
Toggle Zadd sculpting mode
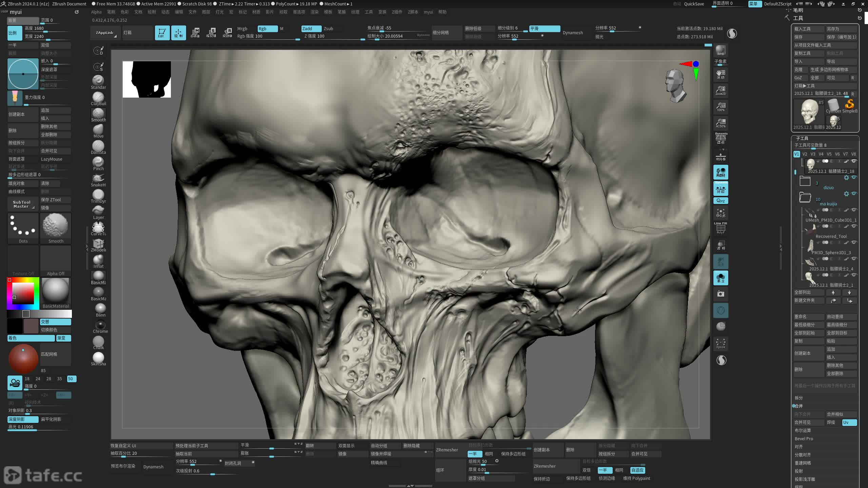point(311,28)
